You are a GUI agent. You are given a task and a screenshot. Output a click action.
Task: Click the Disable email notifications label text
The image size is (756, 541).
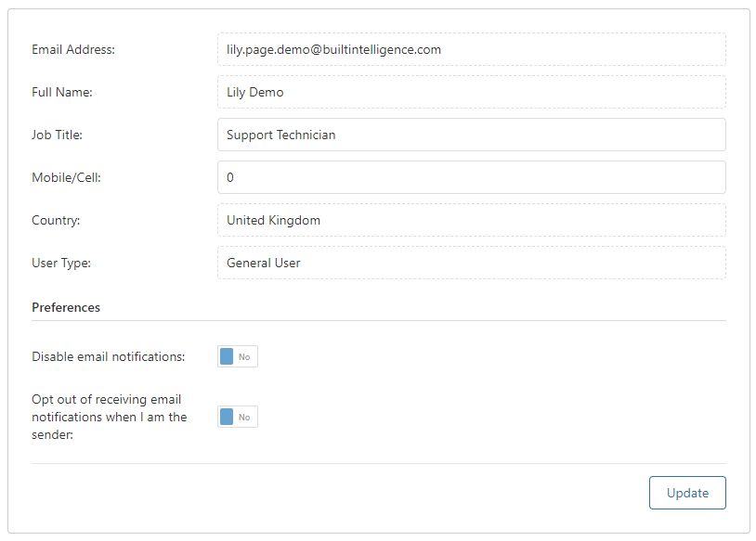(x=109, y=357)
